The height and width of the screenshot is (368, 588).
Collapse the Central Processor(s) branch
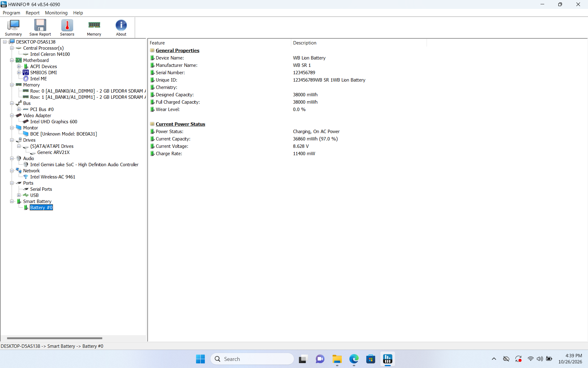tap(12, 48)
